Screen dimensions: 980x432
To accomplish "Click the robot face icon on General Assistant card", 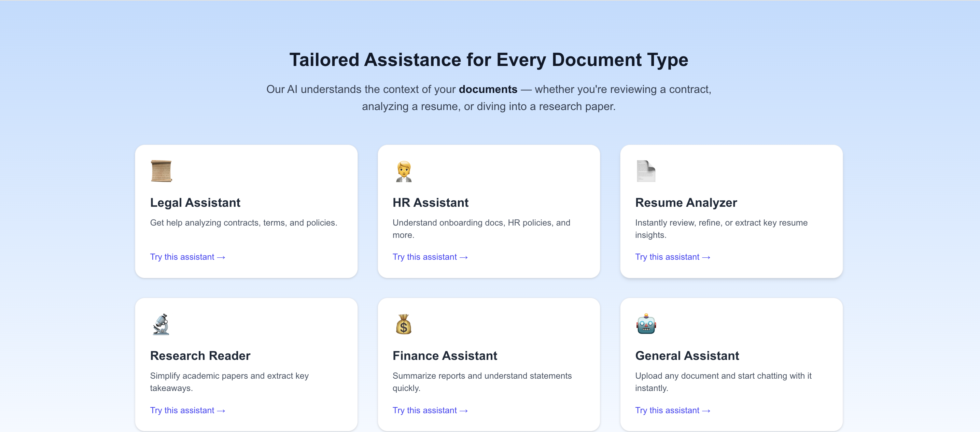I will click(x=646, y=324).
